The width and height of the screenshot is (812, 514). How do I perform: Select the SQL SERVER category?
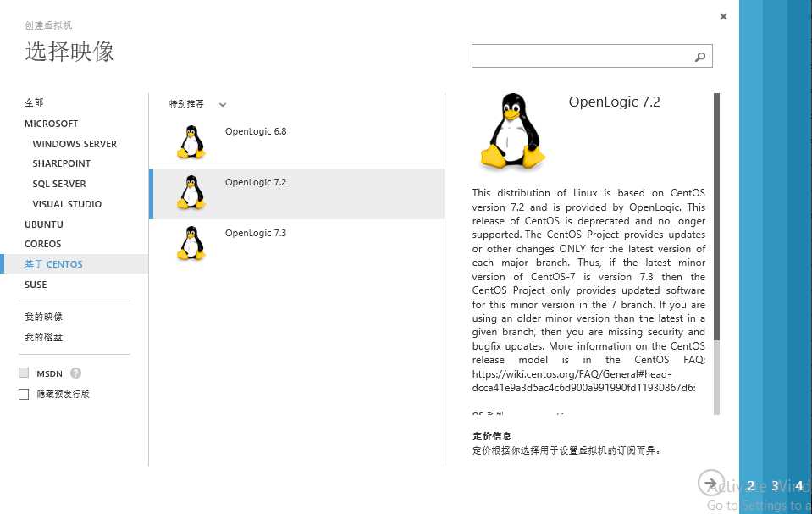pos(59,184)
